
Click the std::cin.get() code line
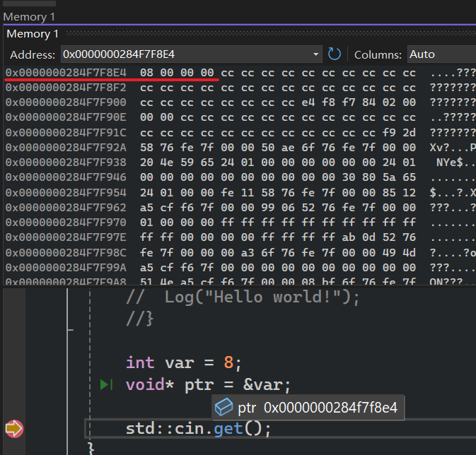point(198,428)
